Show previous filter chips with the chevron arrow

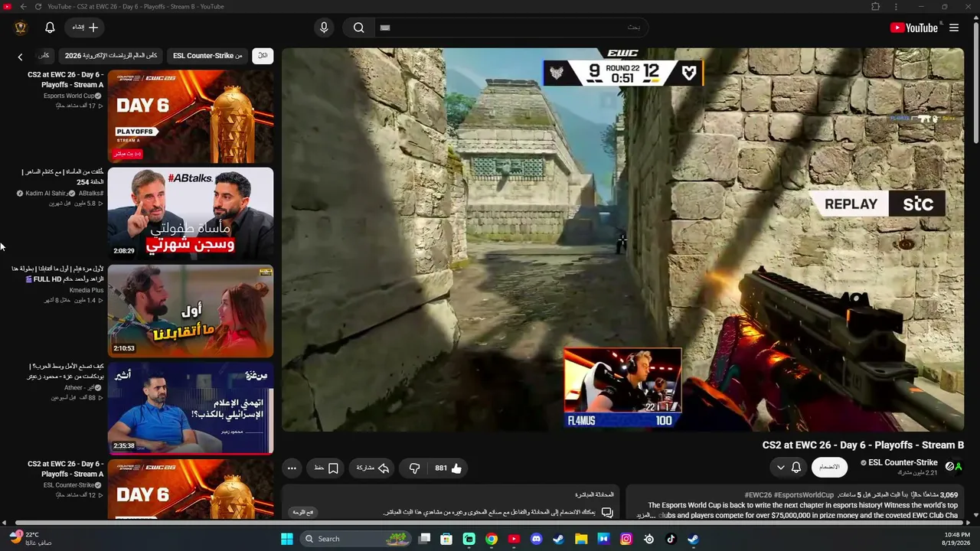[x=21, y=57]
